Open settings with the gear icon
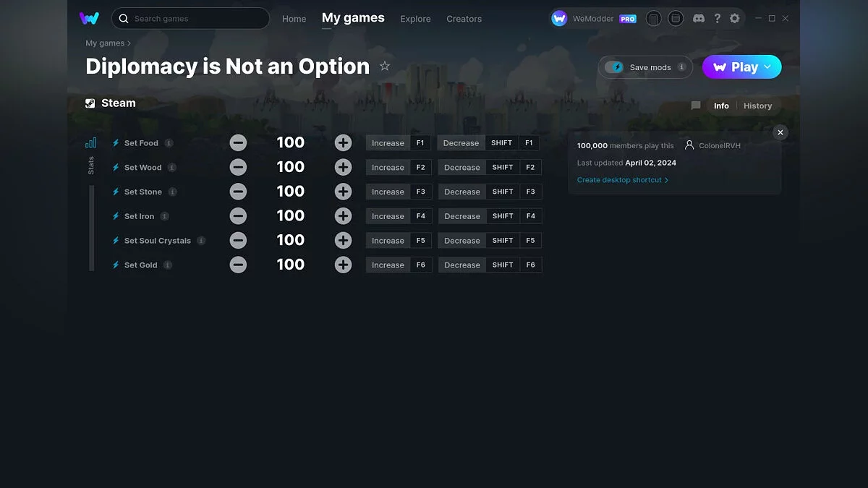This screenshot has height=488, width=868. tap(735, 18)
